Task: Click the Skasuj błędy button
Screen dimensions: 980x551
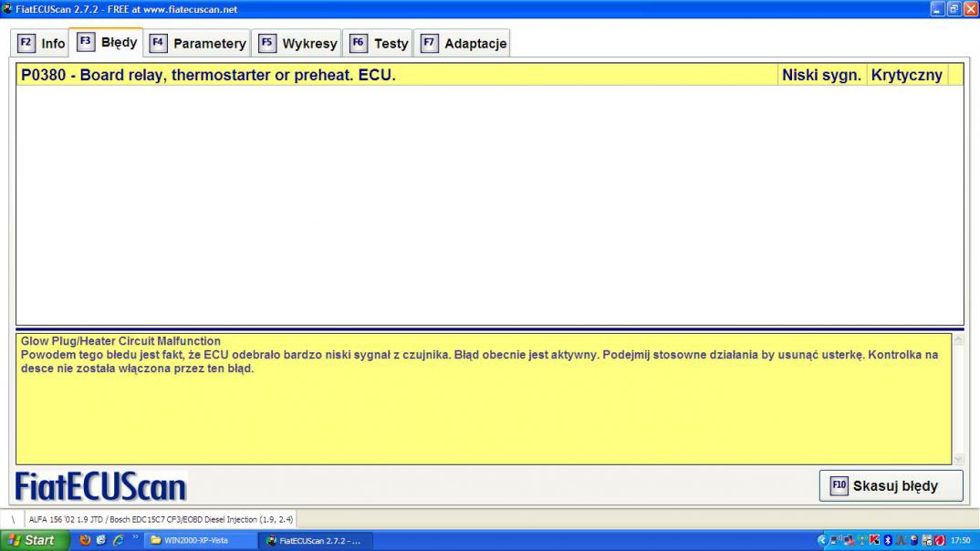Action: point(891,485)
